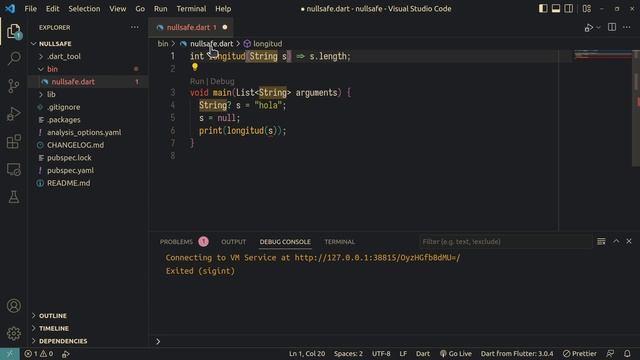
Task: Click Dart from Flutter: 3.0.4 SDK version
Action: point(517,354)
